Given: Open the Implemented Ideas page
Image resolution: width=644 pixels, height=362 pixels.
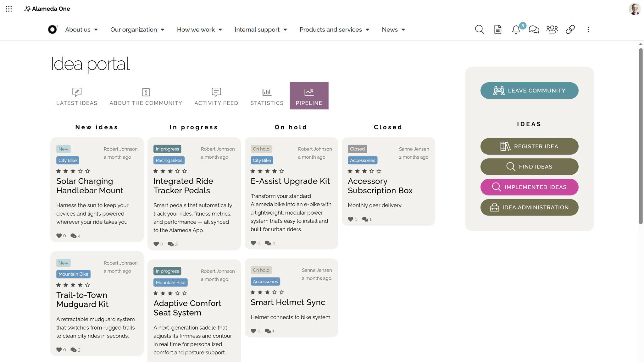Looking at the screenshot, I should pos(529,187).
